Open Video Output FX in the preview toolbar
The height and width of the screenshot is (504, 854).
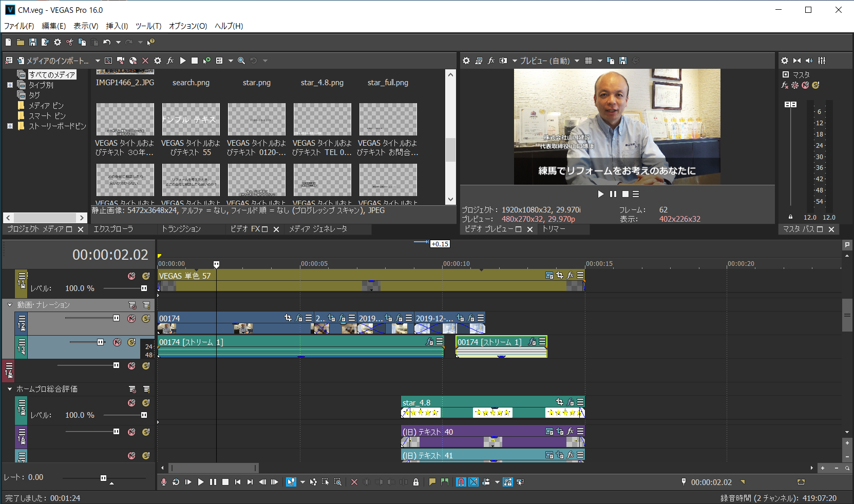[x=491, y=61]
